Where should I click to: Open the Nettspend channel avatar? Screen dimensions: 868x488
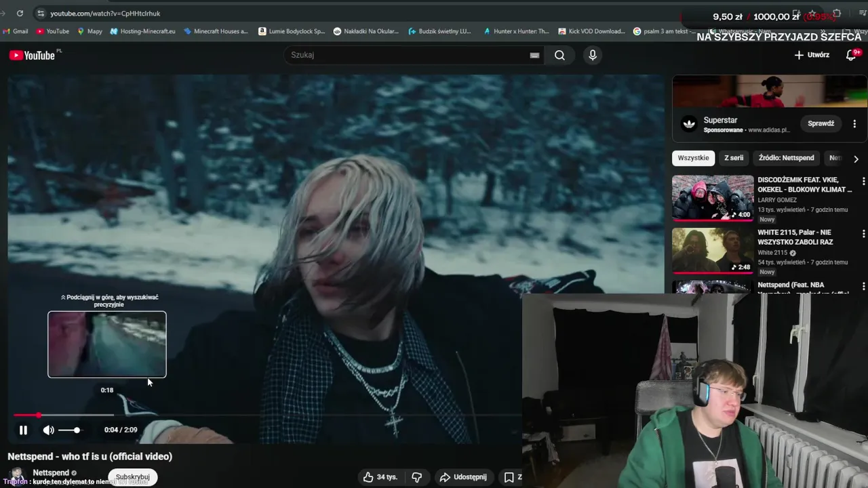[18, 476]
